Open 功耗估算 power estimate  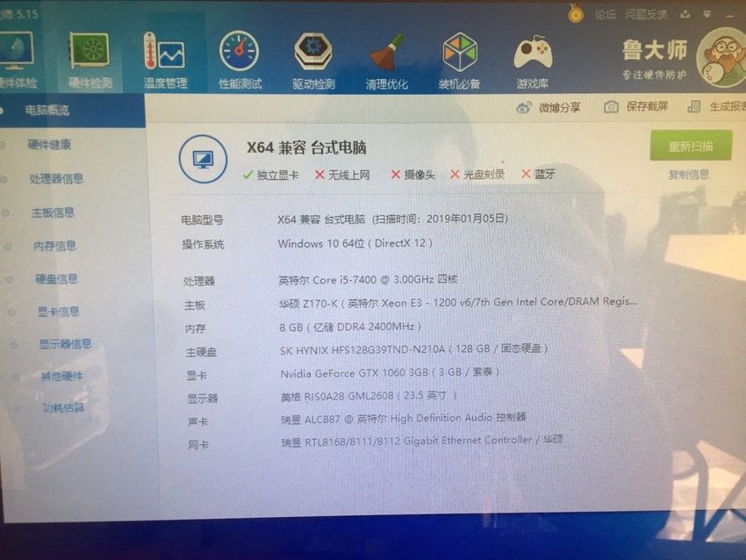point(63,408)
